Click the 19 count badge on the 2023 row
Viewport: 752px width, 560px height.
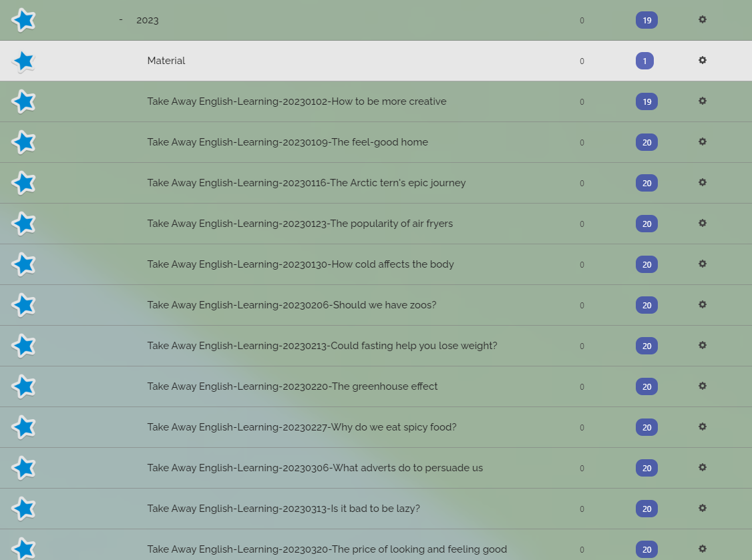[x=646, y=20]
